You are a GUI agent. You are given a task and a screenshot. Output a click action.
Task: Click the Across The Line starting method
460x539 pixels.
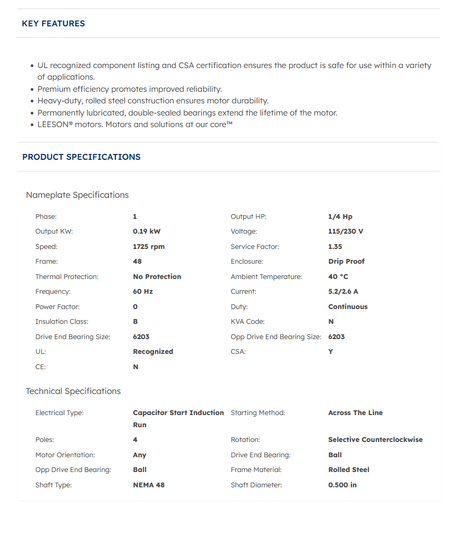355,412
